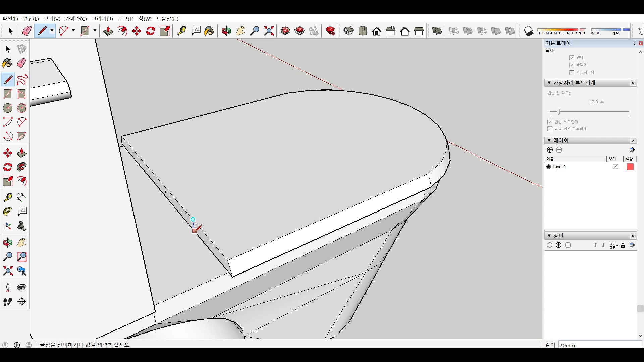Select the Push/Pull tool in the top toolbar

tap(108, 31)
